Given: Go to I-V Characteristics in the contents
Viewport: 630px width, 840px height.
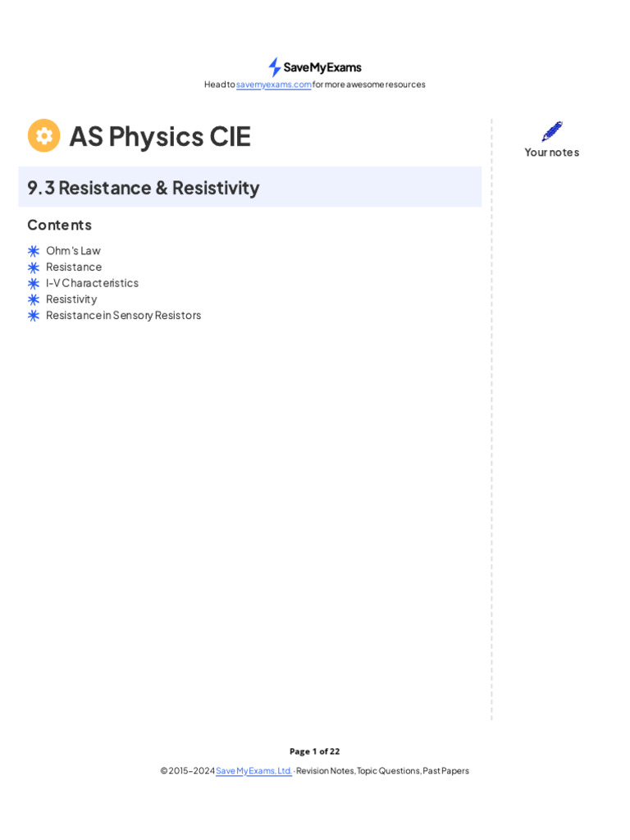Looking at the screenshot, I should tap(92, 283).
